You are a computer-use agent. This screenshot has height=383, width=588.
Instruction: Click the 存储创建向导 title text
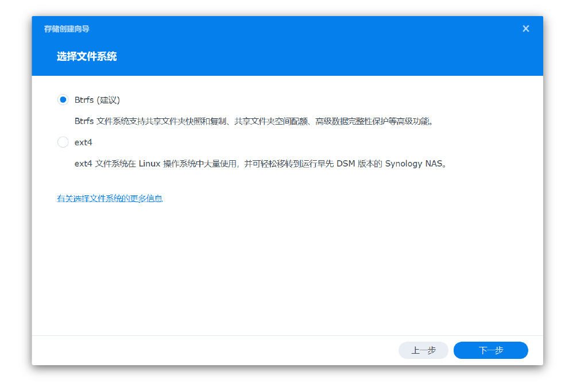coord(67,29)
